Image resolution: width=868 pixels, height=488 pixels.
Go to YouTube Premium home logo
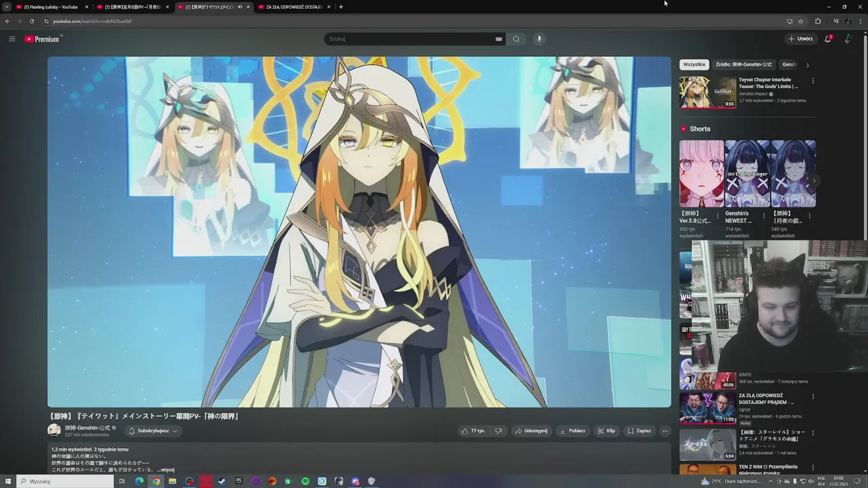[x=43, y=39]
